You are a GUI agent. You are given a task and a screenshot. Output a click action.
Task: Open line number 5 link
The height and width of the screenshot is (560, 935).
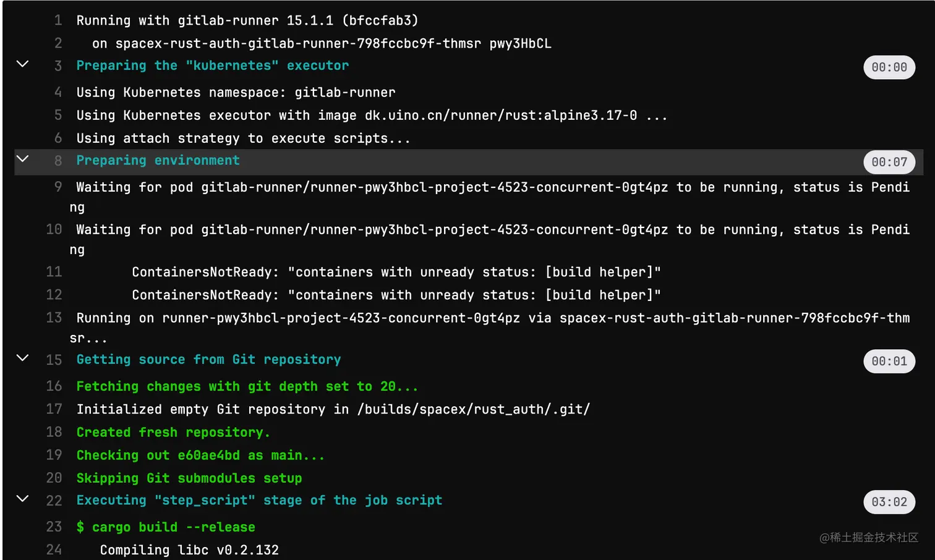[x=58, y=115]
